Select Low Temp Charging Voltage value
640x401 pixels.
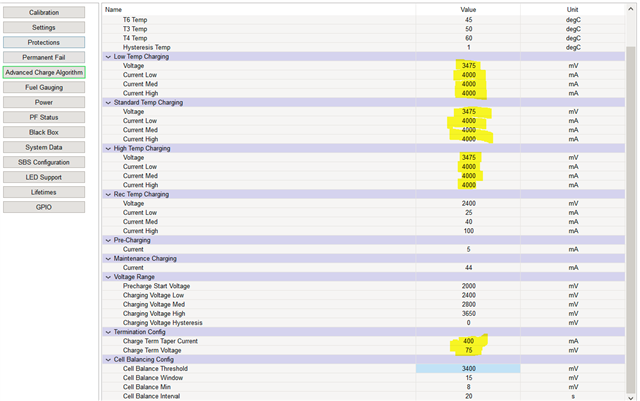[468, 66]
